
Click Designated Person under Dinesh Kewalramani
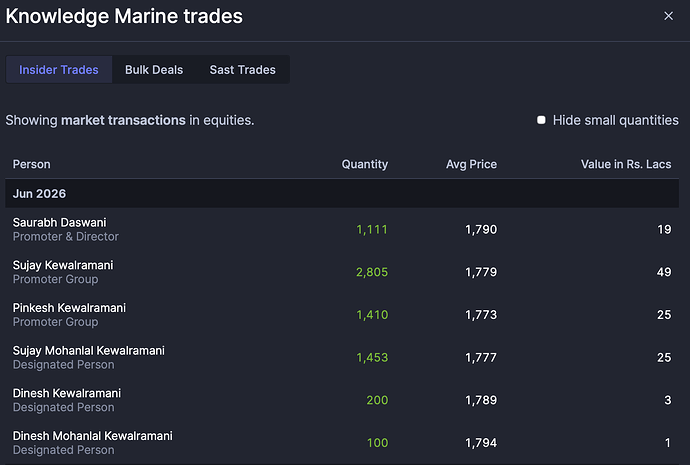pyautogui.click(x=63, y=407)
